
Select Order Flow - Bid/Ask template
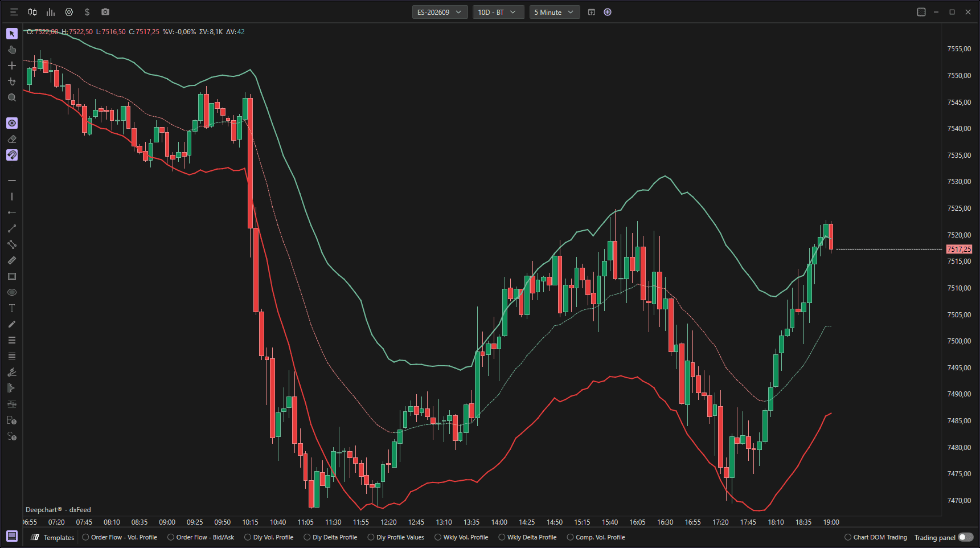pos(200,537)
